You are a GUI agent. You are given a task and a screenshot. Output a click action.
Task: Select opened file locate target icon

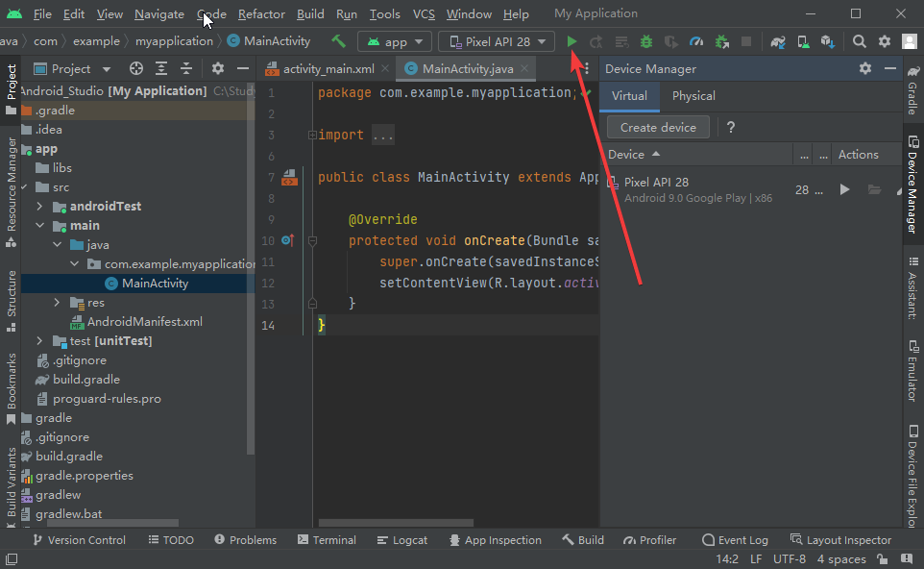[136, 68]
